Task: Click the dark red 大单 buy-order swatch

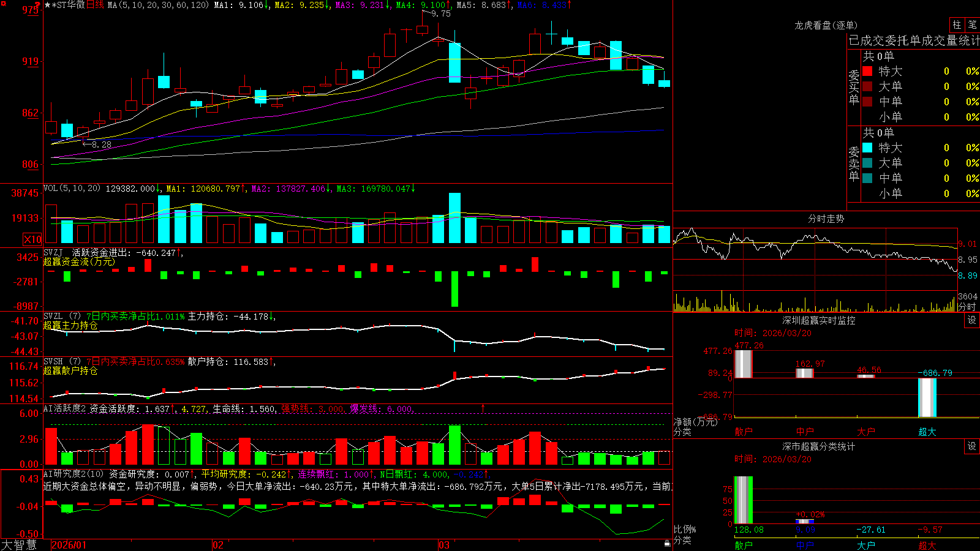Action: pos(867,86)
